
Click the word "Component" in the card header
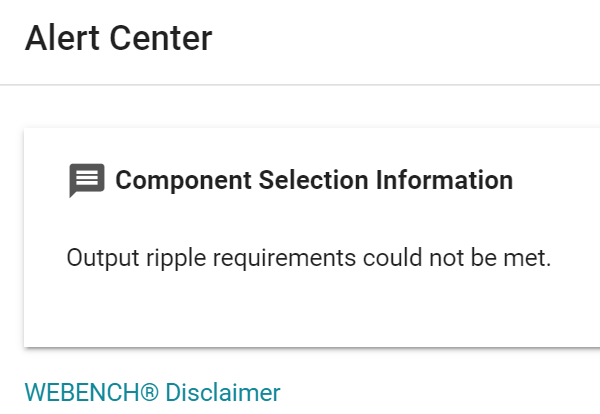(x=184, y=180)
